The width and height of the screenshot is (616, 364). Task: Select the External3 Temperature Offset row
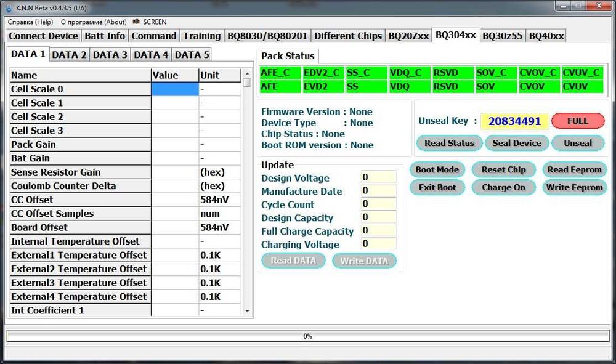point(125,283)
